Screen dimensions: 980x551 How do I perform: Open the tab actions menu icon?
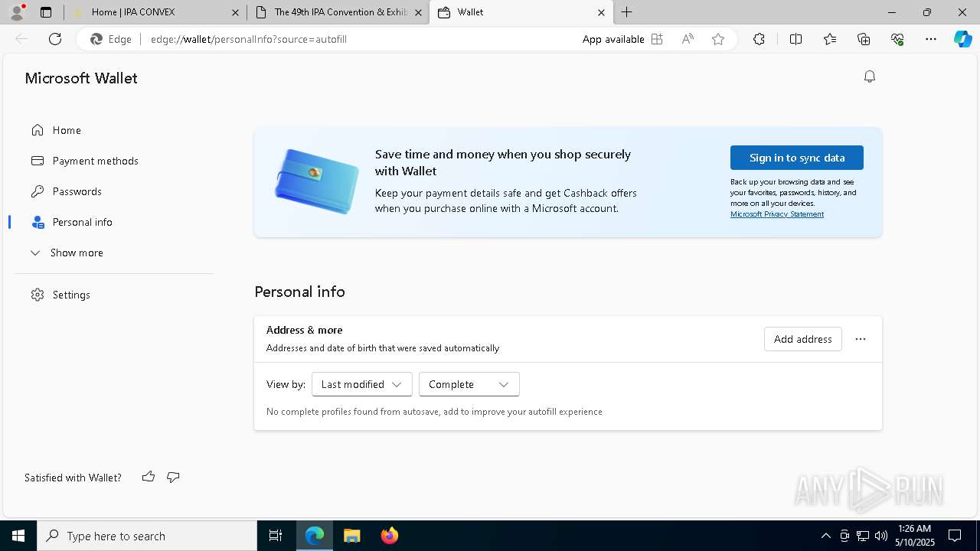(x=46, y=12)
